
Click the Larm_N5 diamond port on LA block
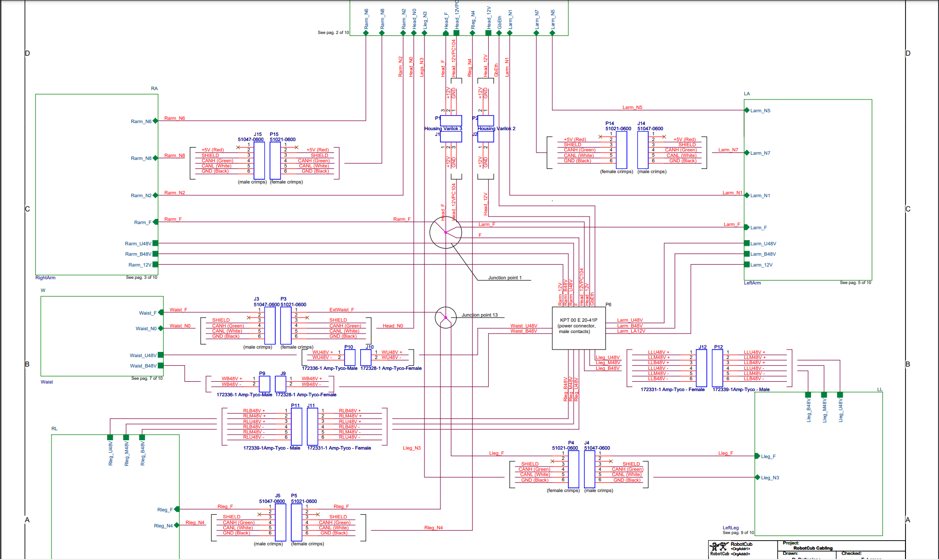pos(747,110)
